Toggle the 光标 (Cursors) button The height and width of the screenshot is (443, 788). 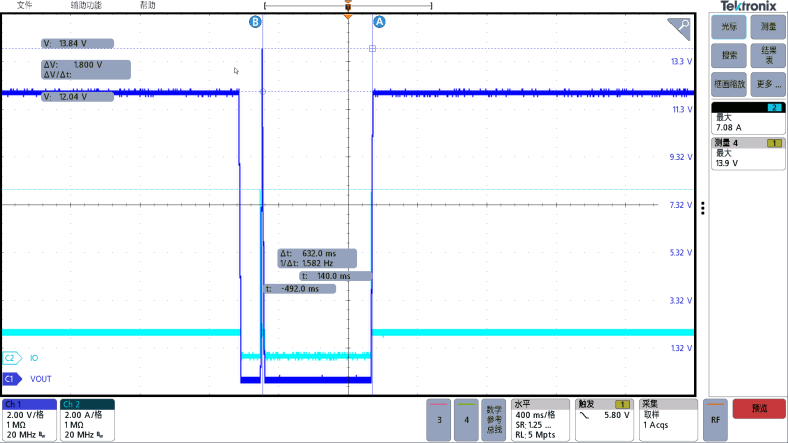click(x=730, y=27)
